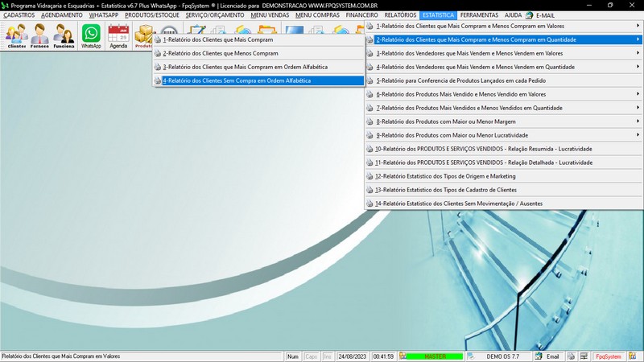The width and height of the screenshot is (644, 362).
Task: Open the Funciona employees icon
Action: pyautogui.click(x=64, y=36)
